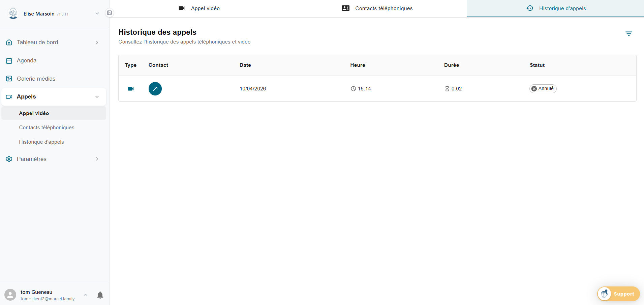
Task: Click the outgoing call arrow contact icon
Action: [155, 89]
